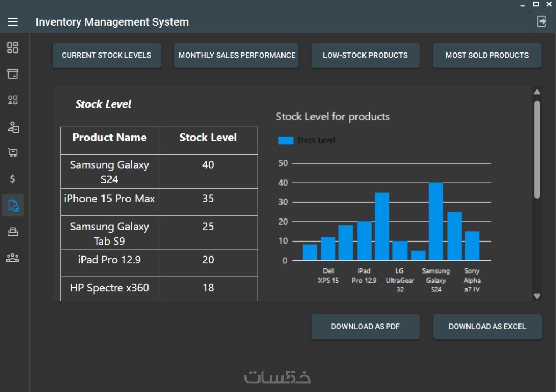Switch to Monthly Sales Performance report
556x392 pixels.
pos(236,56)
